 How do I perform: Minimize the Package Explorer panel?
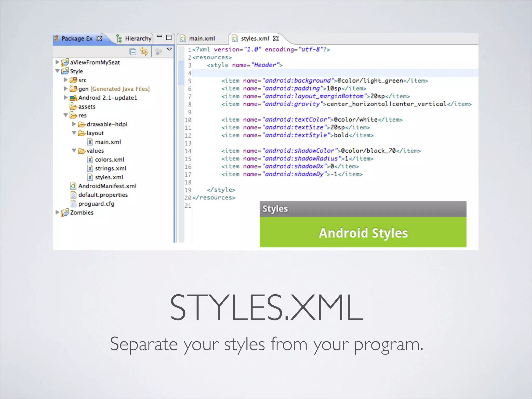pyautogui.click(x=159, y=36)
